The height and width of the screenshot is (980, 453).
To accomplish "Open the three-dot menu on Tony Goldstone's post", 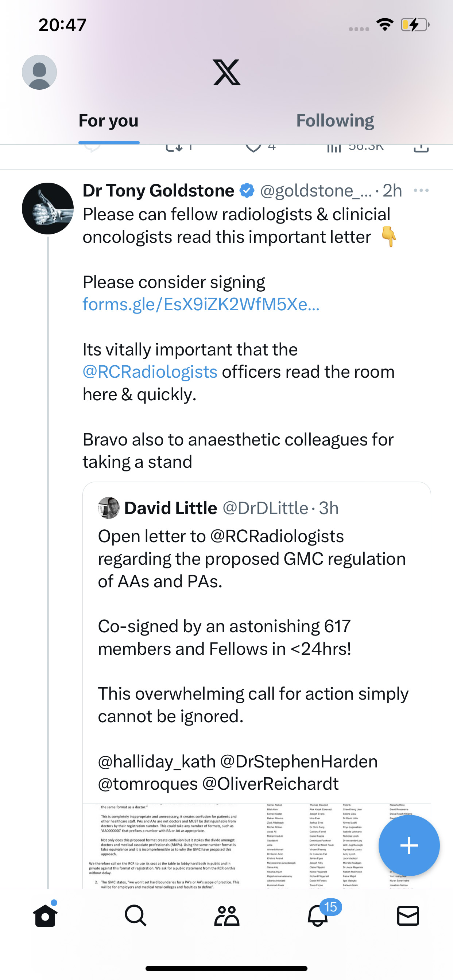I will click(421, 190).
